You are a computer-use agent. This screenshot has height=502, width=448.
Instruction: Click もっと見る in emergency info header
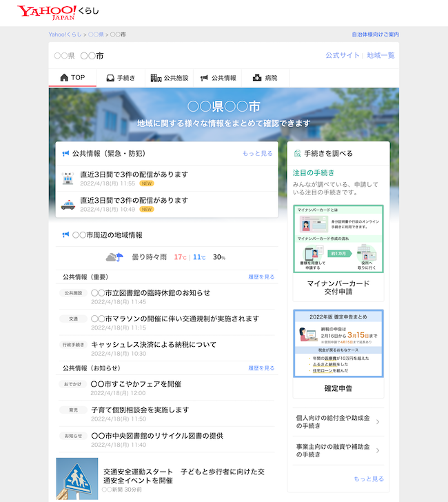[x=258, y=153]
